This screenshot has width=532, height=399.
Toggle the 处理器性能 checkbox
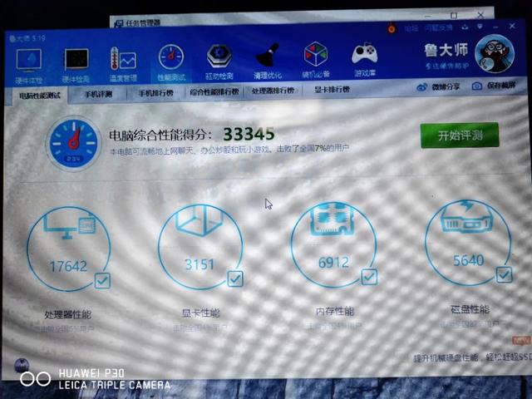(102, 281)
